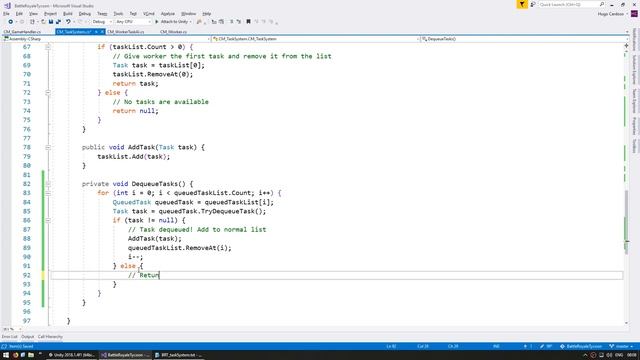Screen dimensions: 640x360
Task: Switch to the Unity 2018 taskbar window
Action: tap(71, 355)
